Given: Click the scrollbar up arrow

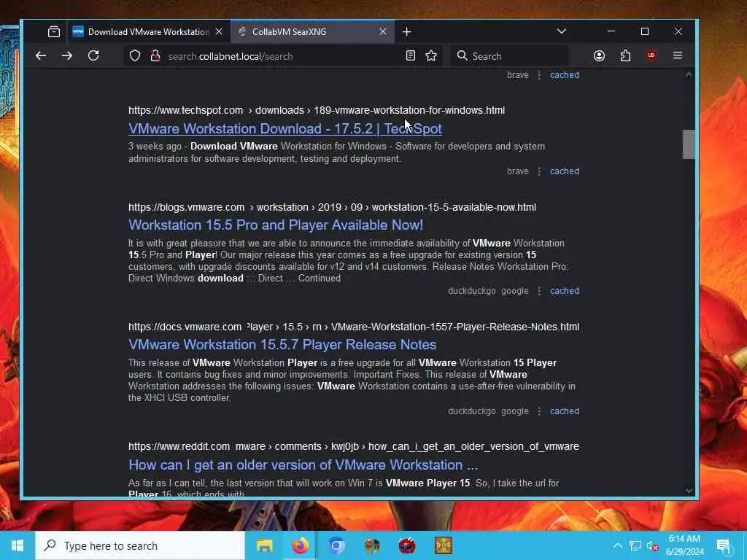Looking at the screenshot, I should 689,75.
